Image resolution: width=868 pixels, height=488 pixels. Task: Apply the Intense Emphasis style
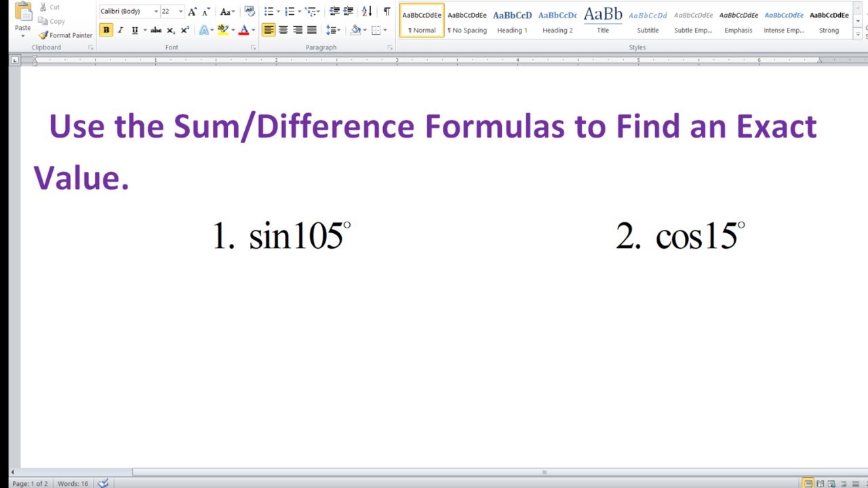coord(784,21)
